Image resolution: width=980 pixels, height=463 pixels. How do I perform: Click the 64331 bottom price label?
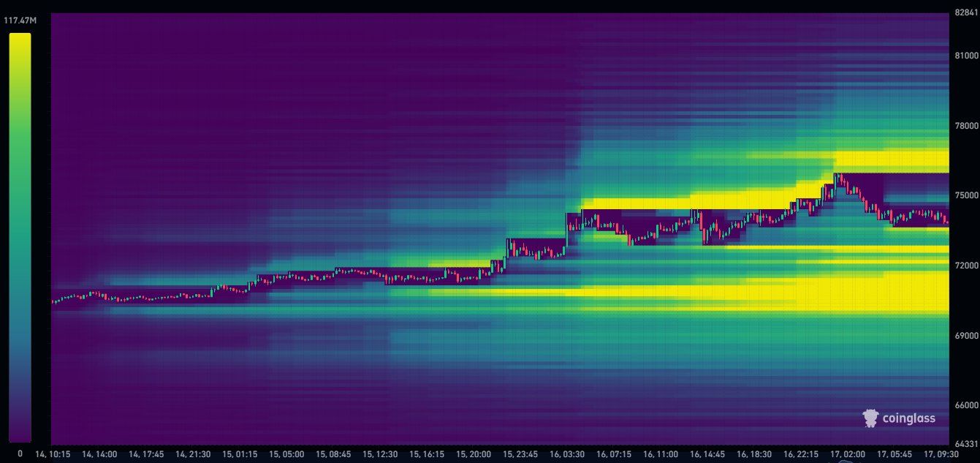(965, 444)
